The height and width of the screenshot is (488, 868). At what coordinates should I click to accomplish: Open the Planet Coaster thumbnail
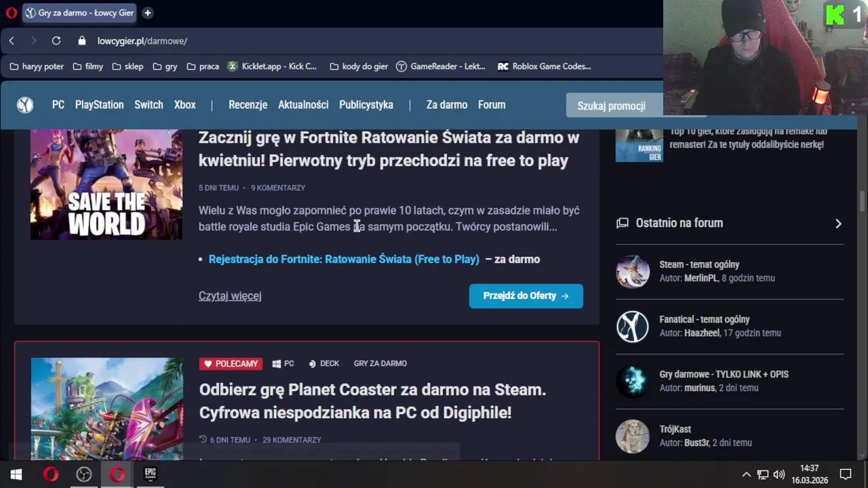[107, 409]
